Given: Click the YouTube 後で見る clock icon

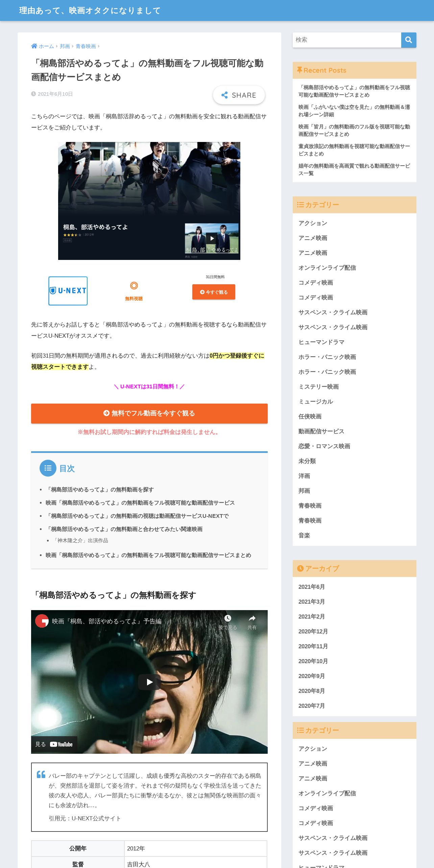Looking at the screenshot, I should (228, 618).
